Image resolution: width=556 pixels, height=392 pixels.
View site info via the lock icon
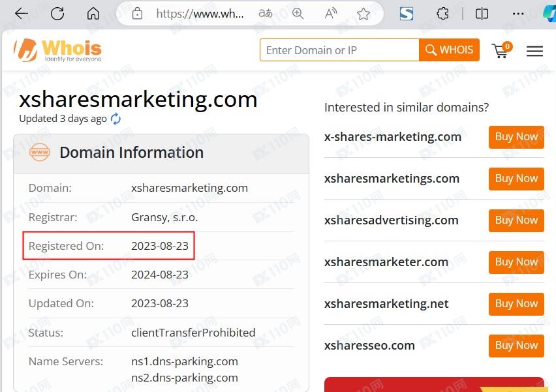[x=137, y=14]
